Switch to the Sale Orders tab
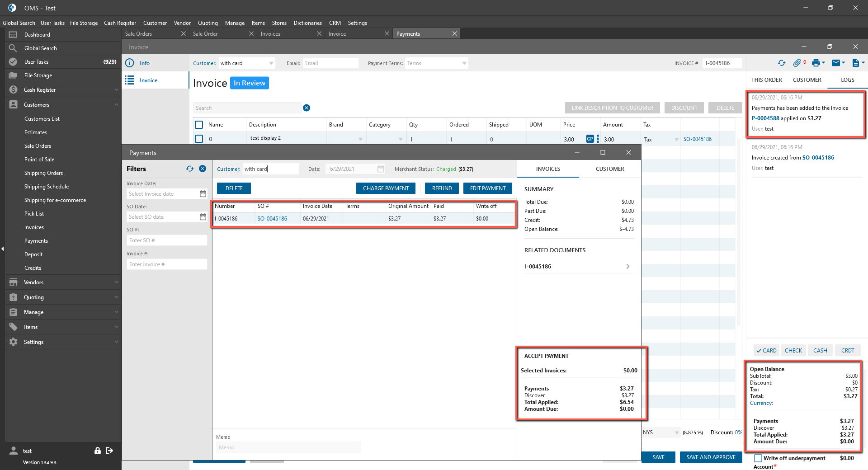 (156, 34)
